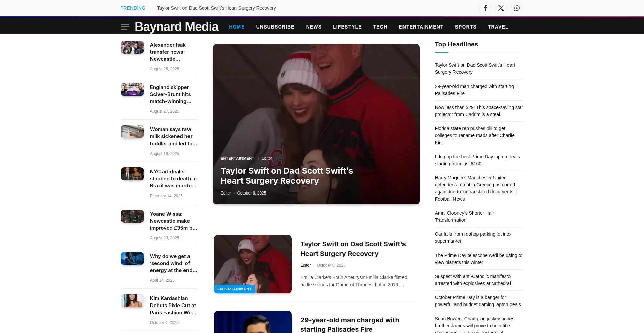Go to the Home menu item
This screenshot has width=644, height=333.
237,27
